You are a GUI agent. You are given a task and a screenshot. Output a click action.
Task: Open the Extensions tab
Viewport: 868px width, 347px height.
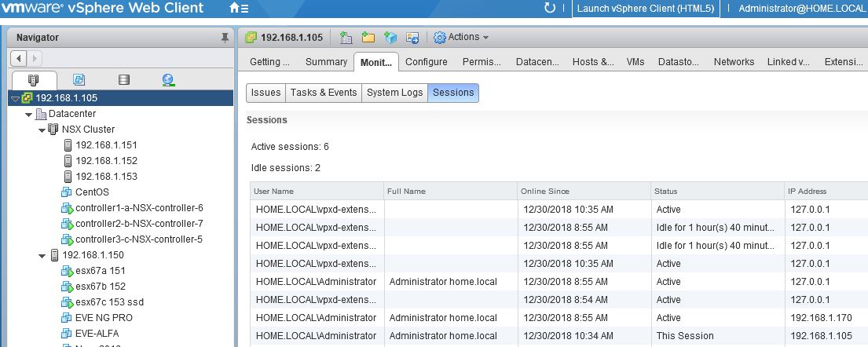pos(843,61)
